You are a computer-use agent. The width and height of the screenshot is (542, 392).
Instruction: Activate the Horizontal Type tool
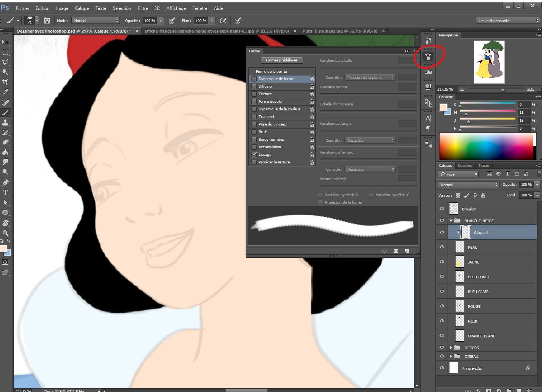point(5,193)
